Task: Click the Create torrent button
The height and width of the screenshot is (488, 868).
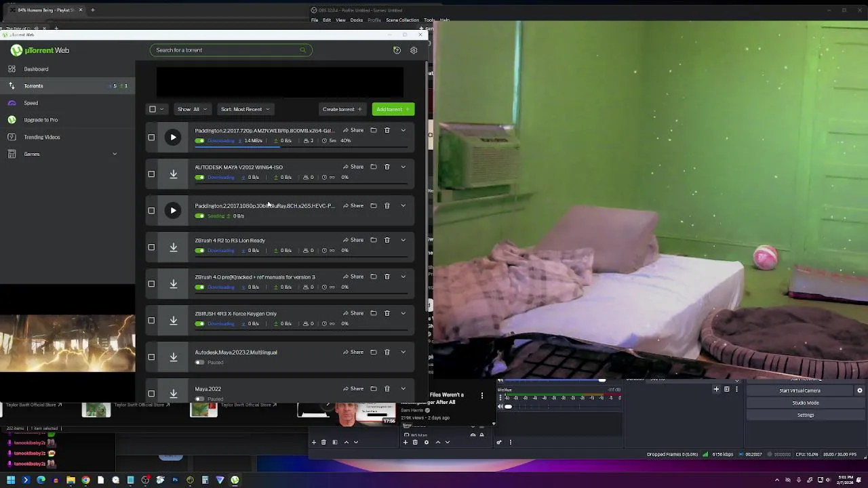Action: tap(342, 109)
